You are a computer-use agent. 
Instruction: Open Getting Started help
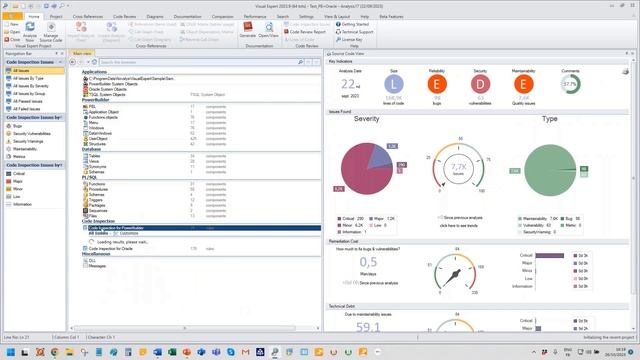[x=352, y=24]
